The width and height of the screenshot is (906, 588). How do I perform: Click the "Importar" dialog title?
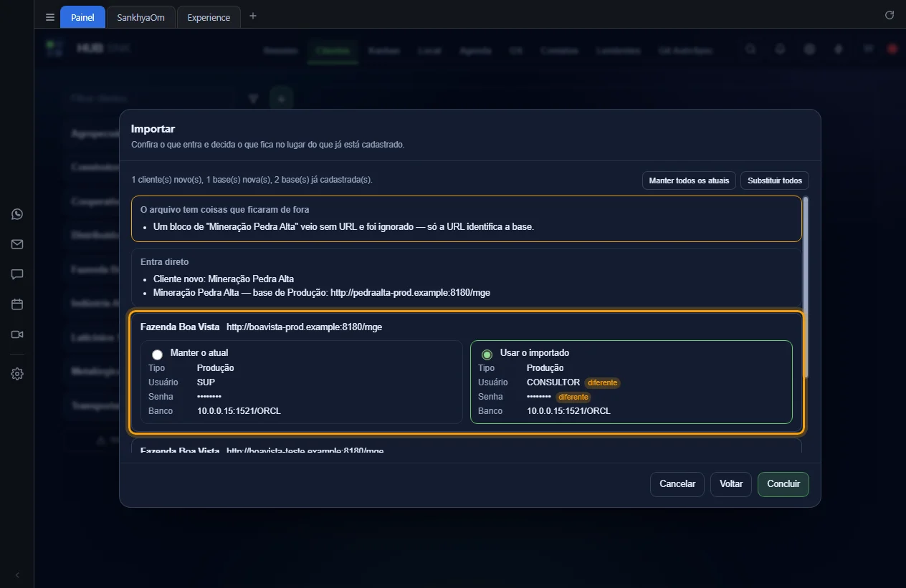[x=153, y=129]
